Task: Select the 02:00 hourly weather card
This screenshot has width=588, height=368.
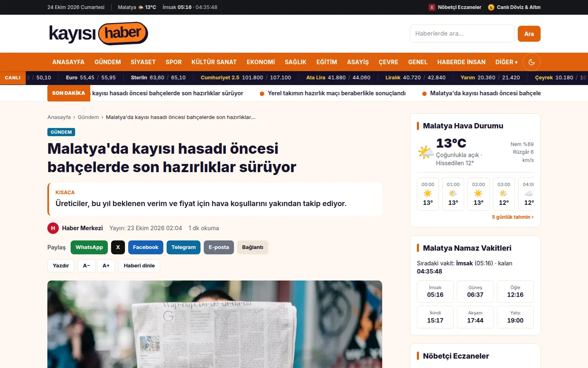Action: 479,194
